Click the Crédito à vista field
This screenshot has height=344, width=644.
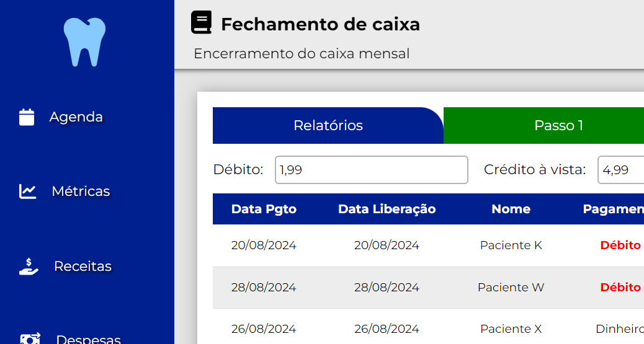[620, 170]
